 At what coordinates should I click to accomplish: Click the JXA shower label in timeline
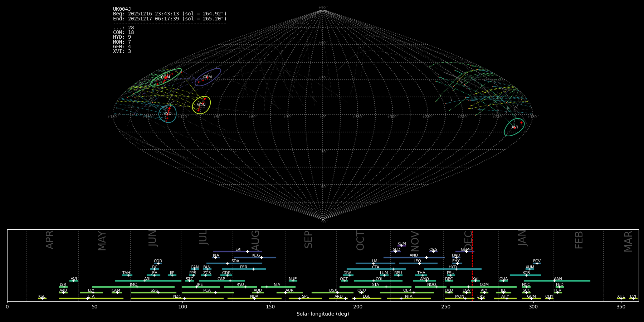(216, 255)
